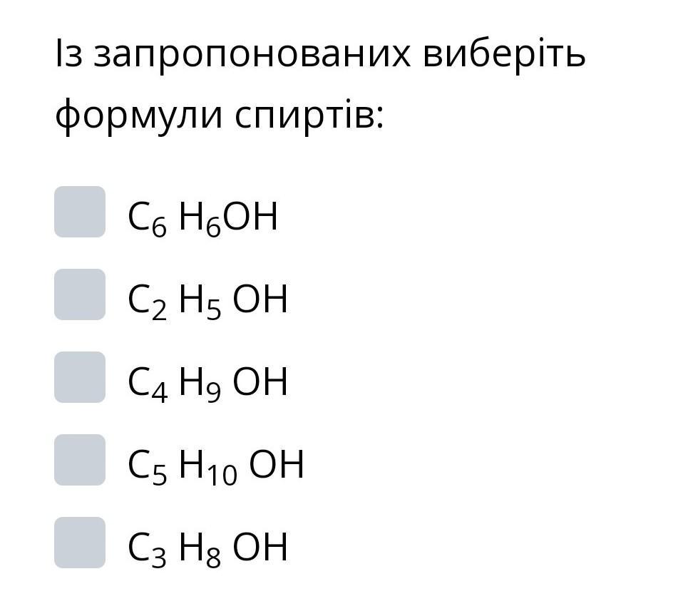Tick the C2H5OH checkbox
Viewport: 688px width, 616px height.
coord(80,294)
